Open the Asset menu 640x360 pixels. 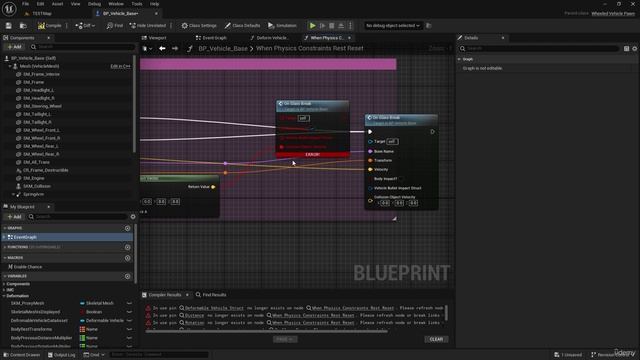(x=57, y=4)
